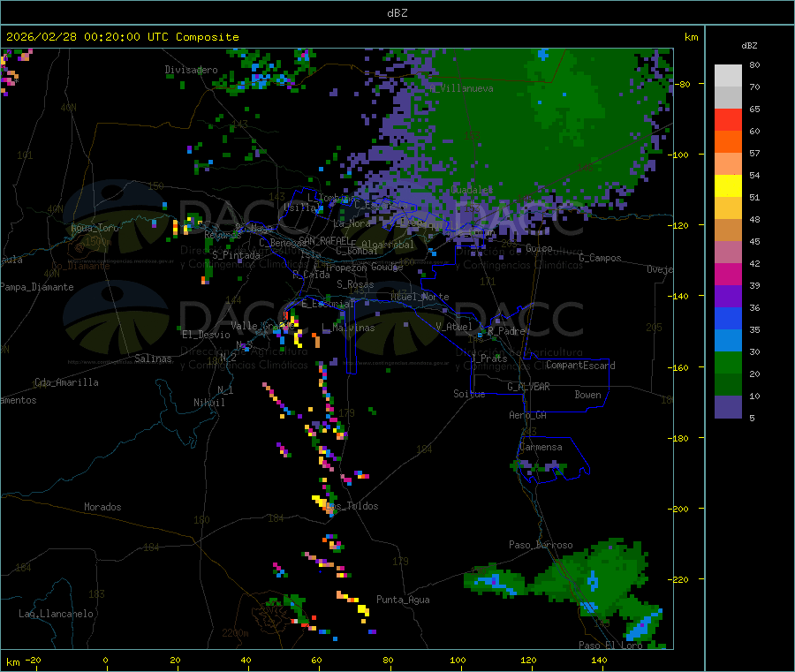Select the 'El_Desvio' location label
Image resolution: width=795 pixels, height=672 pixels.
pos(207,335)
